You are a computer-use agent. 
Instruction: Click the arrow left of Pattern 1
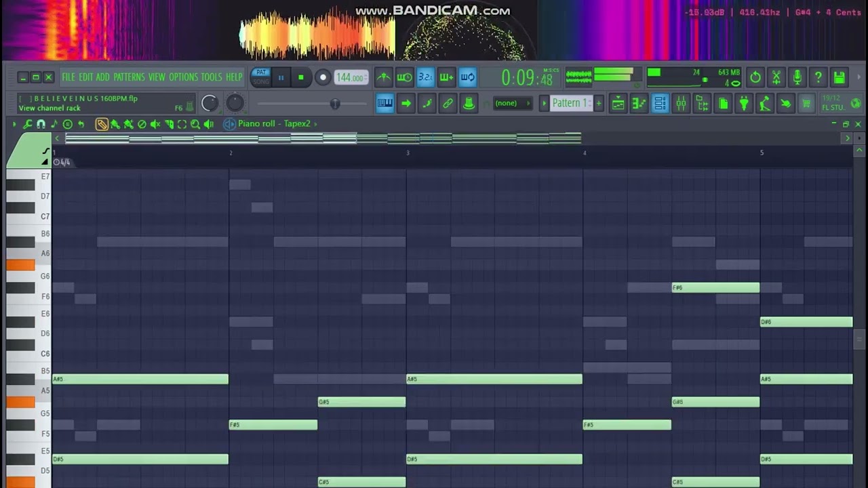544,104
